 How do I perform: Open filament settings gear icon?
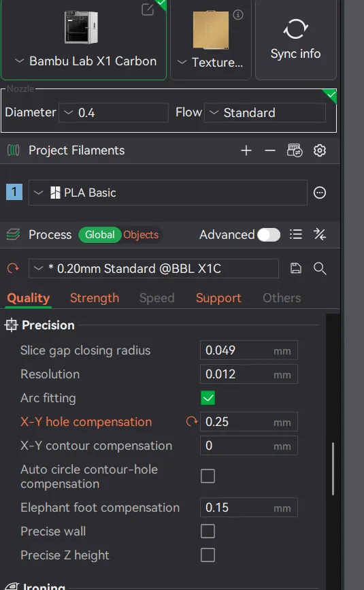320,150
